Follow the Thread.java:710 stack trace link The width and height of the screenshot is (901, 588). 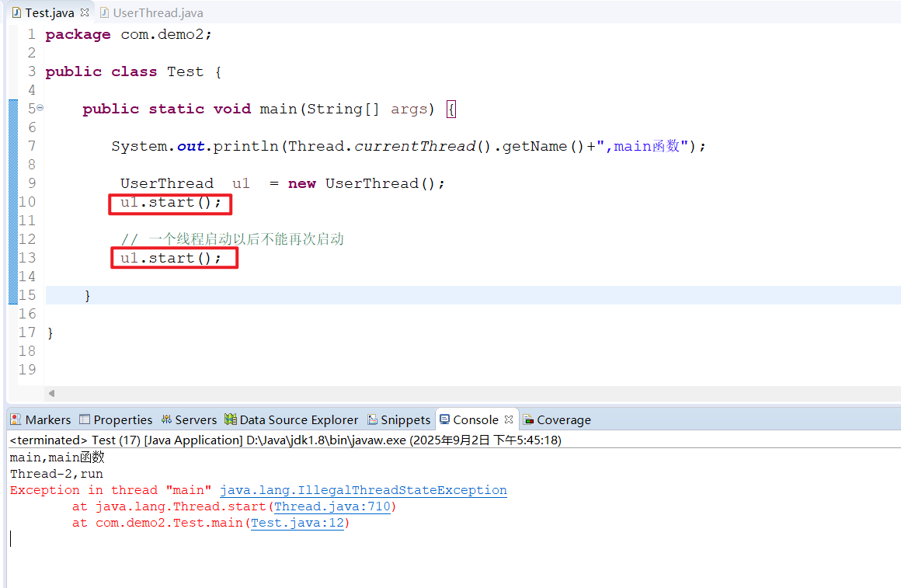332,506
